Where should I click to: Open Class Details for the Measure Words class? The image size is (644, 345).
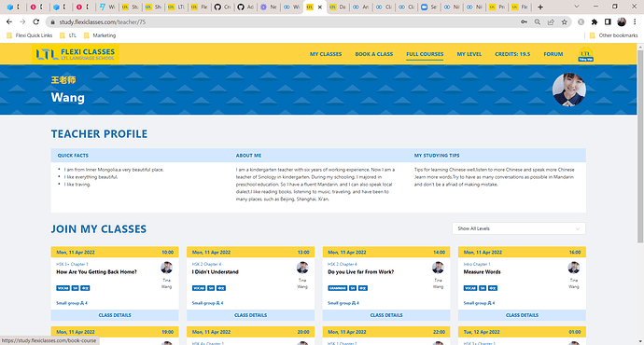point(522,315)
